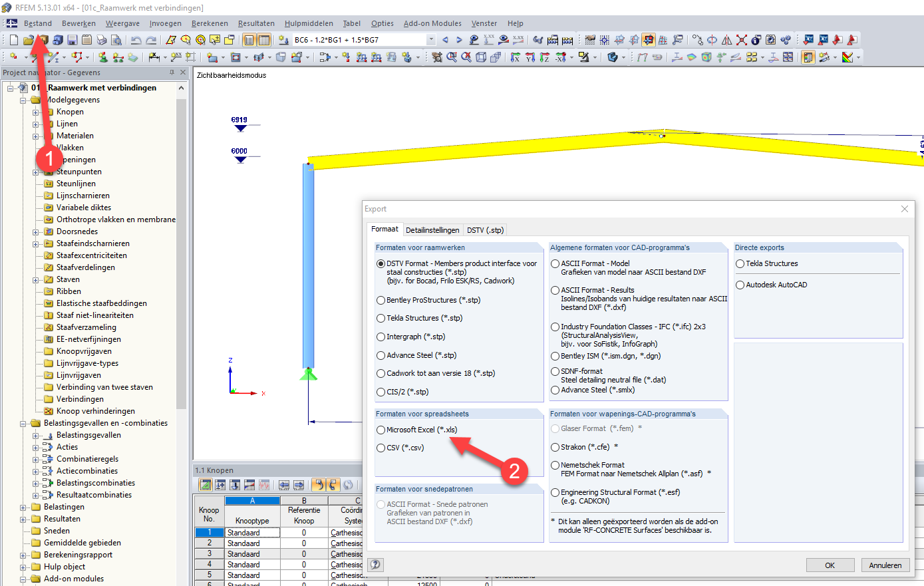Cancel the Export dialog via Annuleren

click(885, 565)
